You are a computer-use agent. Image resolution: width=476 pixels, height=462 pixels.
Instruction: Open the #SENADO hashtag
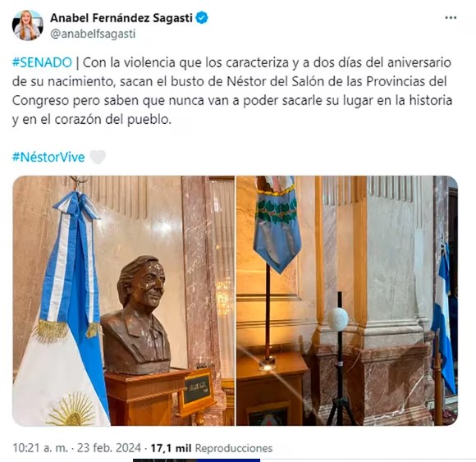[42, 63]
